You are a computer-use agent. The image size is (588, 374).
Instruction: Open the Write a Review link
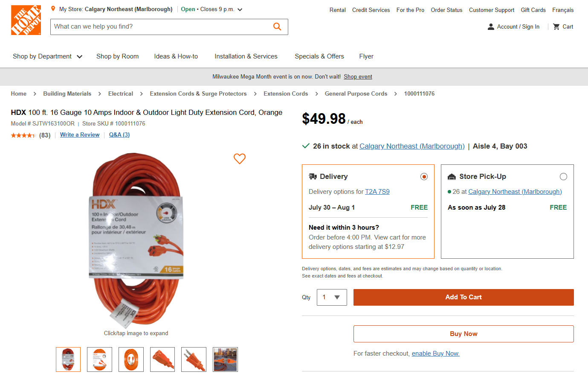click(80, 135)
